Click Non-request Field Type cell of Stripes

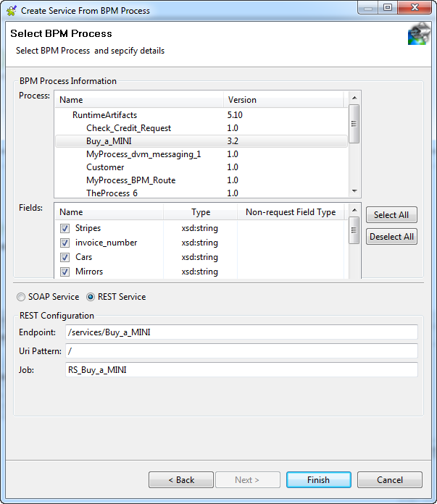pyautogui.click(x=291, y=228)
